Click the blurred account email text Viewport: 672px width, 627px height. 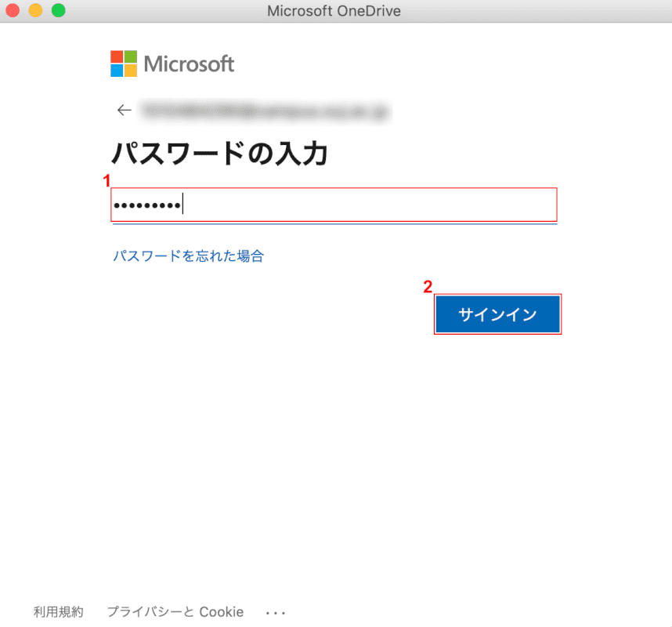pyautogui.click(x=265, y=111)
